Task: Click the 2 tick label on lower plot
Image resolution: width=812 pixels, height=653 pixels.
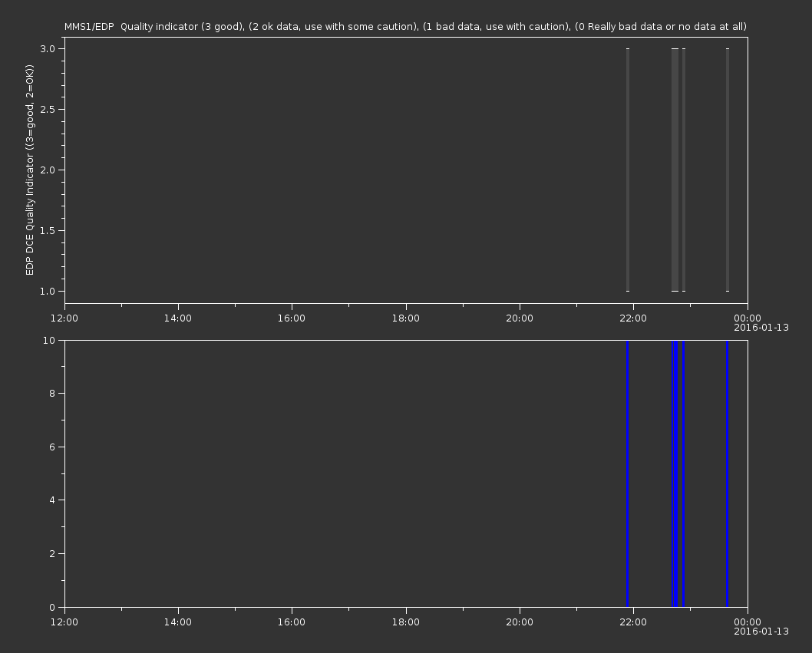Action: pyautogui.click(x=52, y=554)
